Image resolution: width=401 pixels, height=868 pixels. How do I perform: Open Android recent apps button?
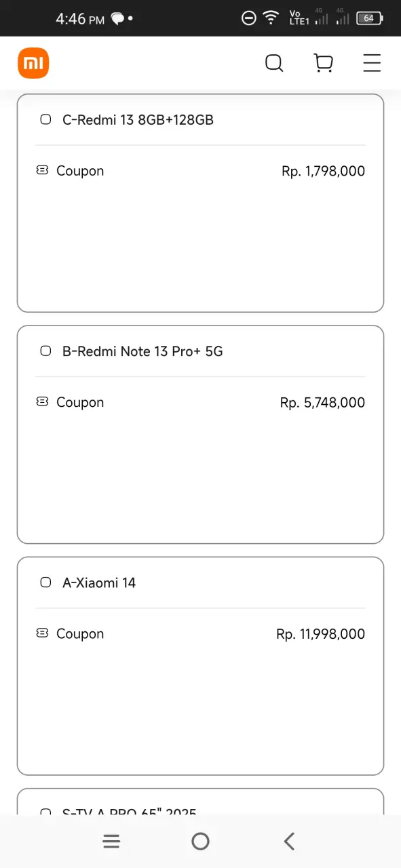[x=111, y=842]
